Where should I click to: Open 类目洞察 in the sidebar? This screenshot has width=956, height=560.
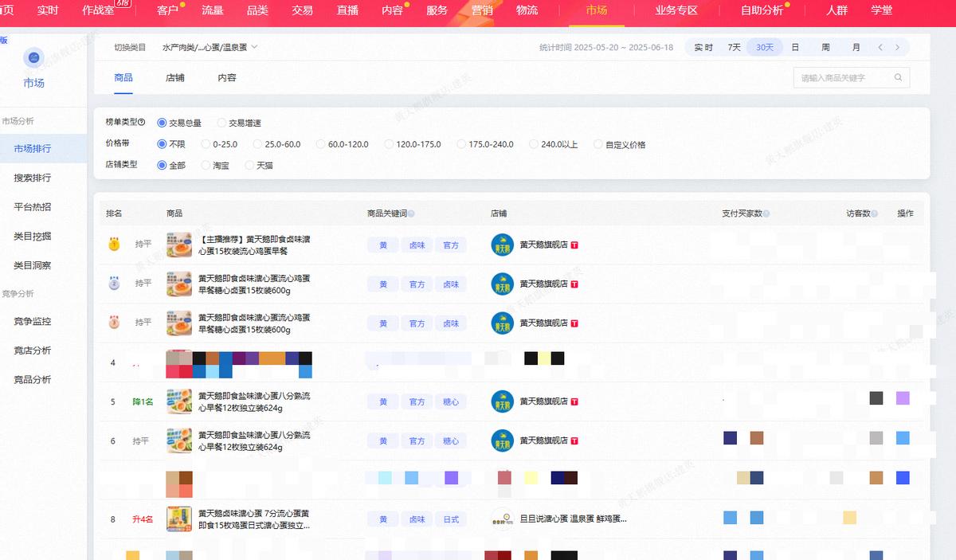click(x=33, y=265)
